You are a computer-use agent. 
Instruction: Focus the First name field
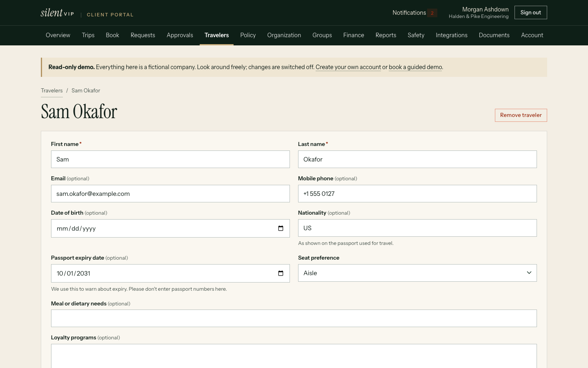pos(170,159)
